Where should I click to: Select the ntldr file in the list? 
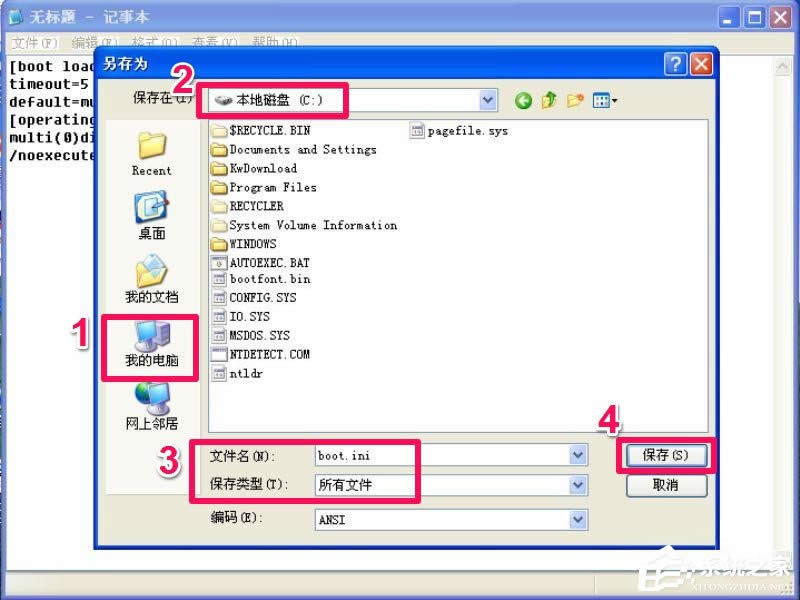pos(238,373)
